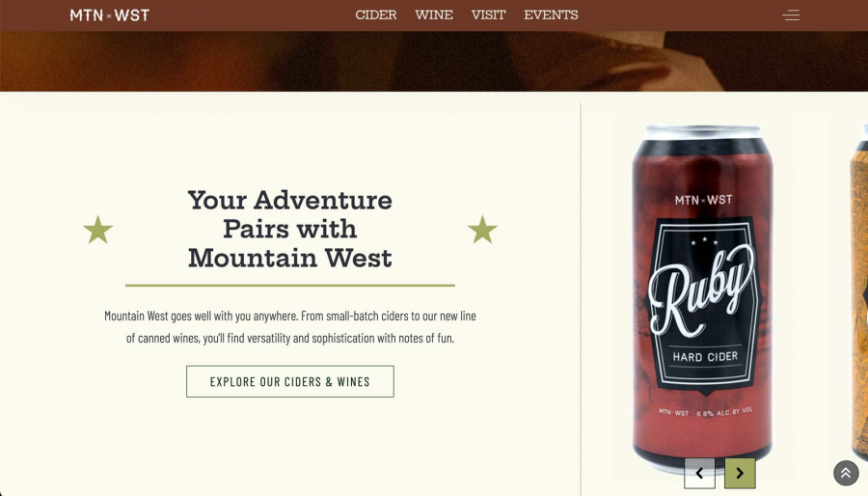Image resolution: width=868 pixels, height=496 pixels.
Task: Click the 6.8% ALC BY VOL text
Action: pos(724,412)
